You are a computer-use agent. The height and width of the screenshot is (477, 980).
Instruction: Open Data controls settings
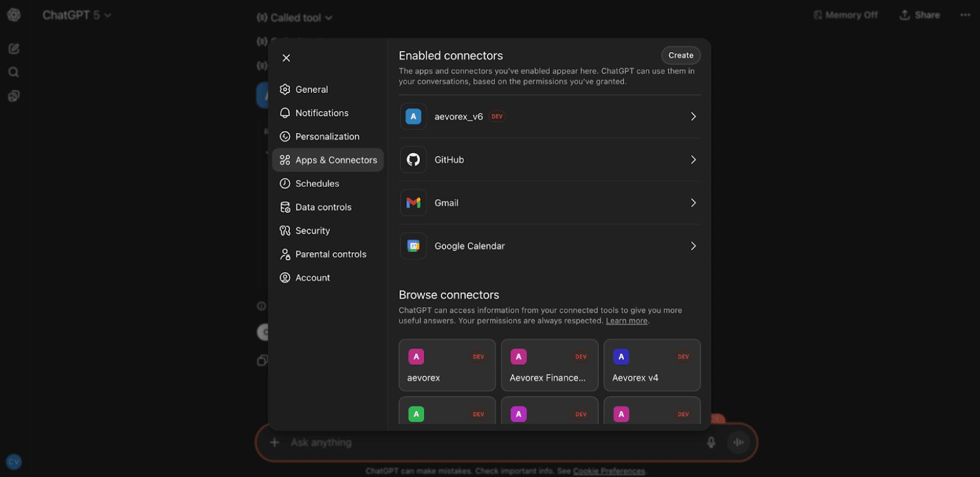click(x=328, y=207)
